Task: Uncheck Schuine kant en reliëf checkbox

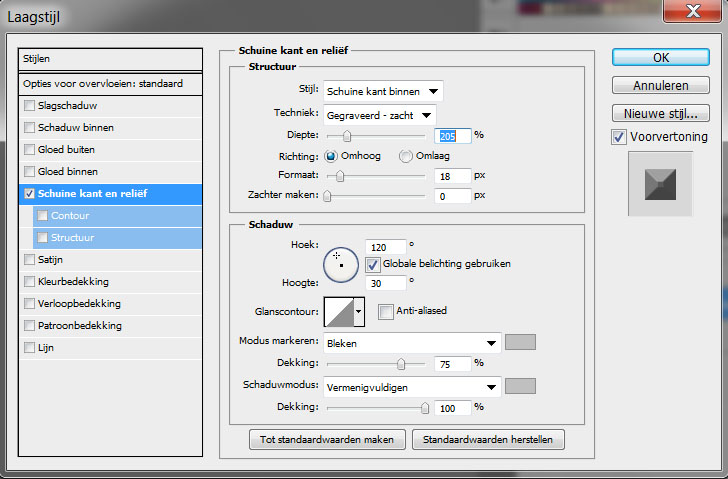Action: pyautogui.click(x=29, y=194)
